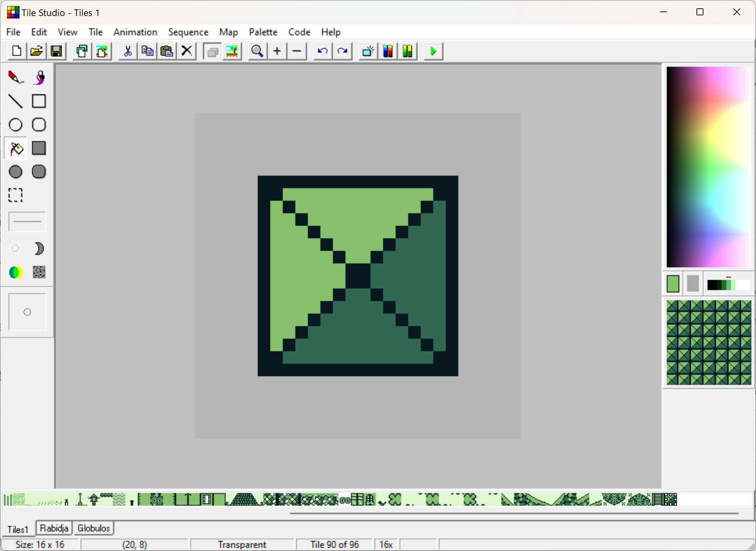Viewport: 756px width, 551px height.
Task: Select the Flood Fill bucket tool
Action: pos(15,148)
